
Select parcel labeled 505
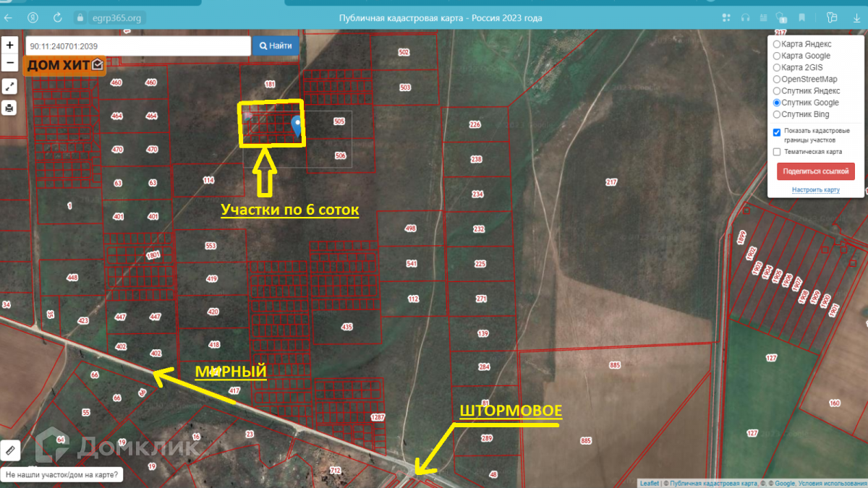[x=340, y=121]
